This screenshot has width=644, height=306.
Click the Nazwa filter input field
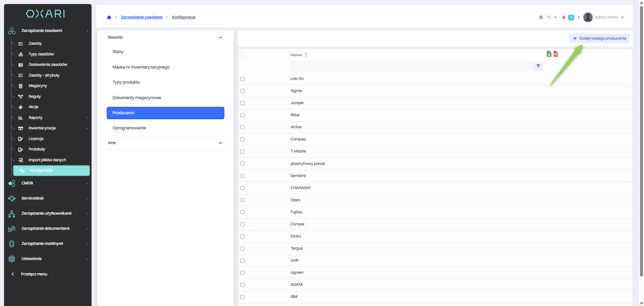click(x=411, y=67)
